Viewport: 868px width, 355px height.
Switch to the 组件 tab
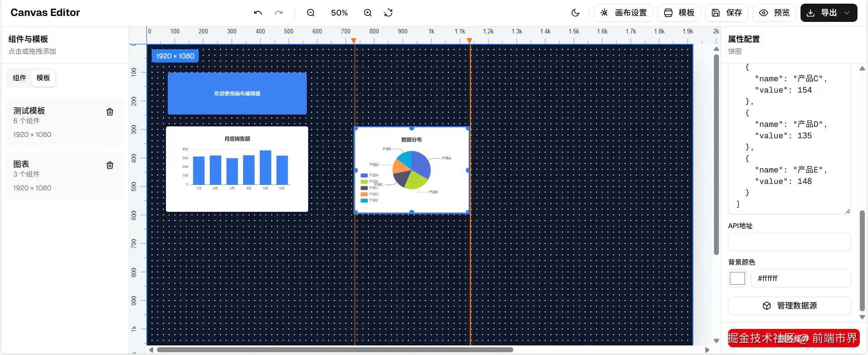(x=20, y=78)
